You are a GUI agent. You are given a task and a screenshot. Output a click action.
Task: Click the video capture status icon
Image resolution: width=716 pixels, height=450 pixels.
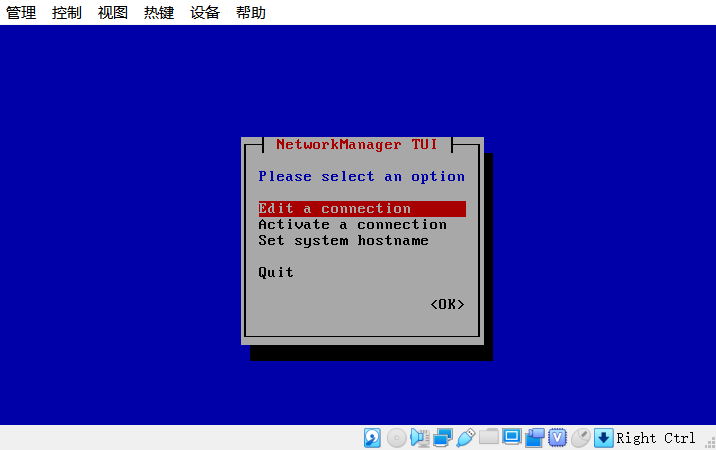535,438
